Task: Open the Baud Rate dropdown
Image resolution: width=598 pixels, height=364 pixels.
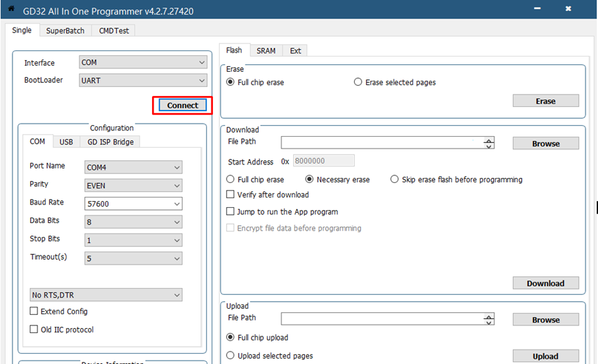Action: click(133, 204)
